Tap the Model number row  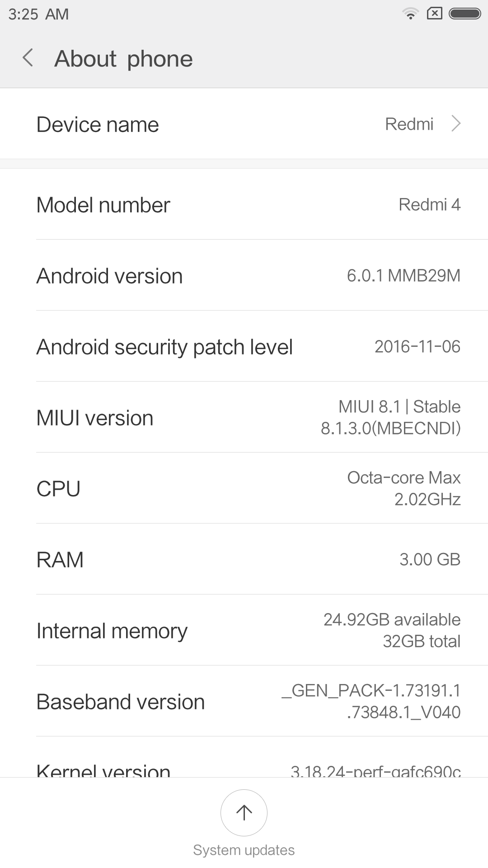click(x=244, y=205)
